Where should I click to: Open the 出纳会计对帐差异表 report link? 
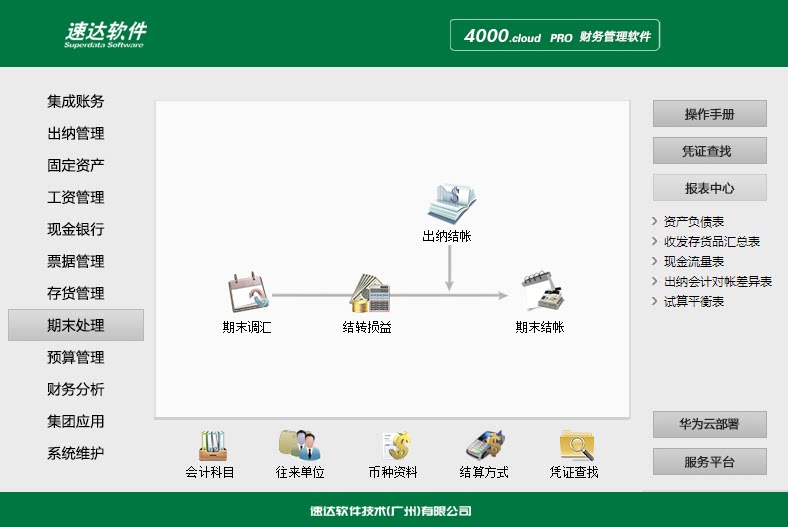click(x=718, y=282)
